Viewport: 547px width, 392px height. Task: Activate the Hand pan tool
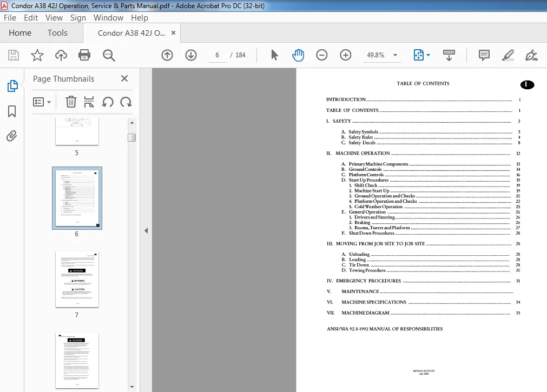click(298, 55)
